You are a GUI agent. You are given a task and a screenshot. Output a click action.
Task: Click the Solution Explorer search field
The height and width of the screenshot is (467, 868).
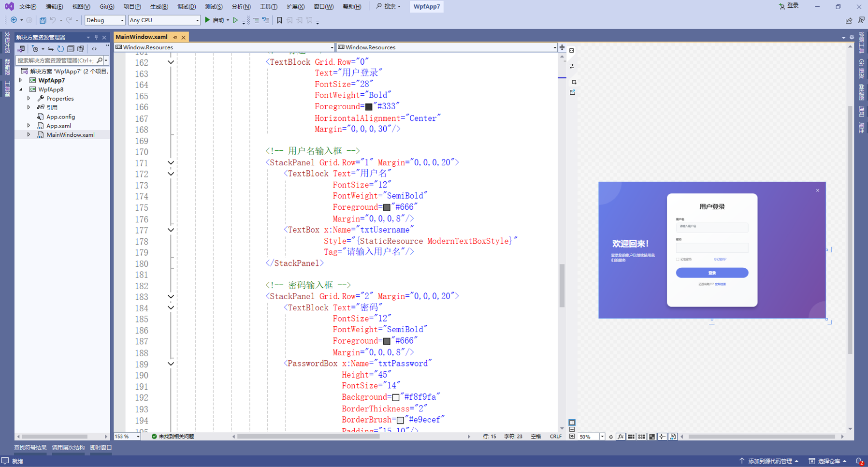[x=56, y=60]
